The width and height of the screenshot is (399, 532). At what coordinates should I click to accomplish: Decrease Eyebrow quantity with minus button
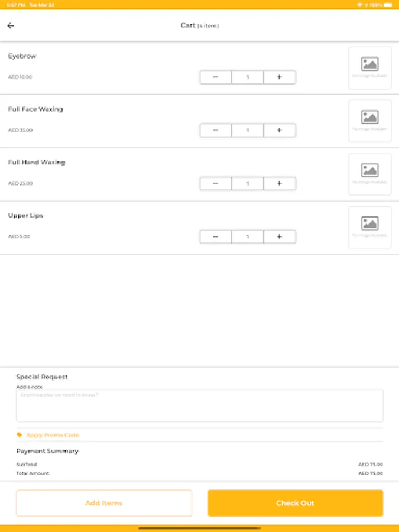215,77
